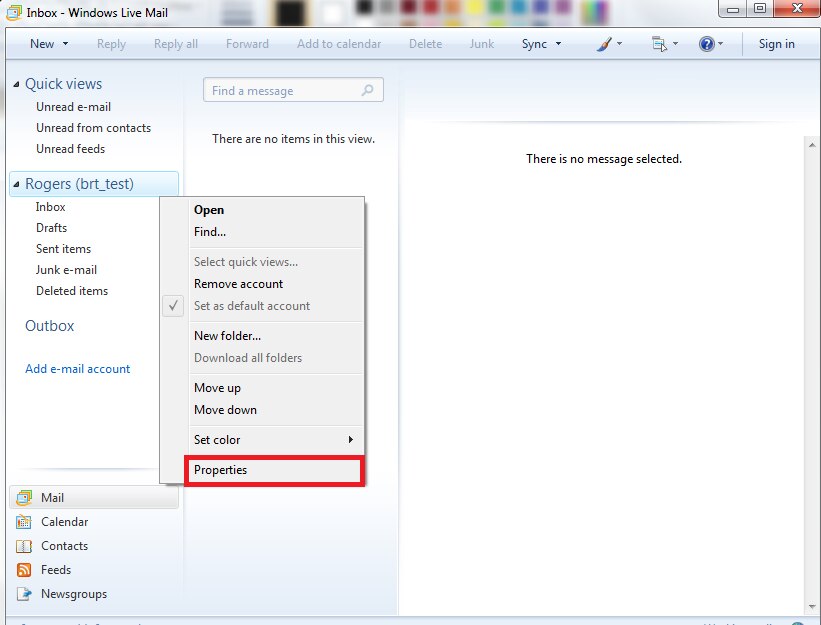Collapse the Rogers (brt_test) account tree
The height and width of the screenshot is (625, 821).
(16, 184)
